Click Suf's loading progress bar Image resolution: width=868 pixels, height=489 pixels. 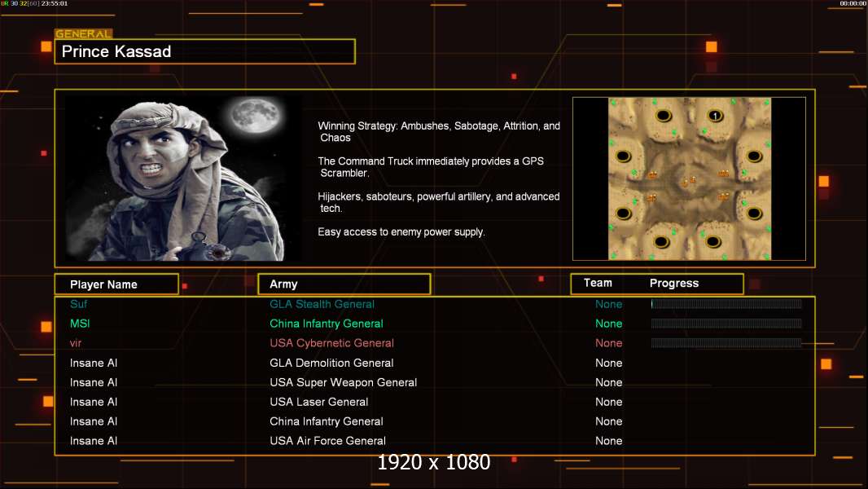(726, 303)
